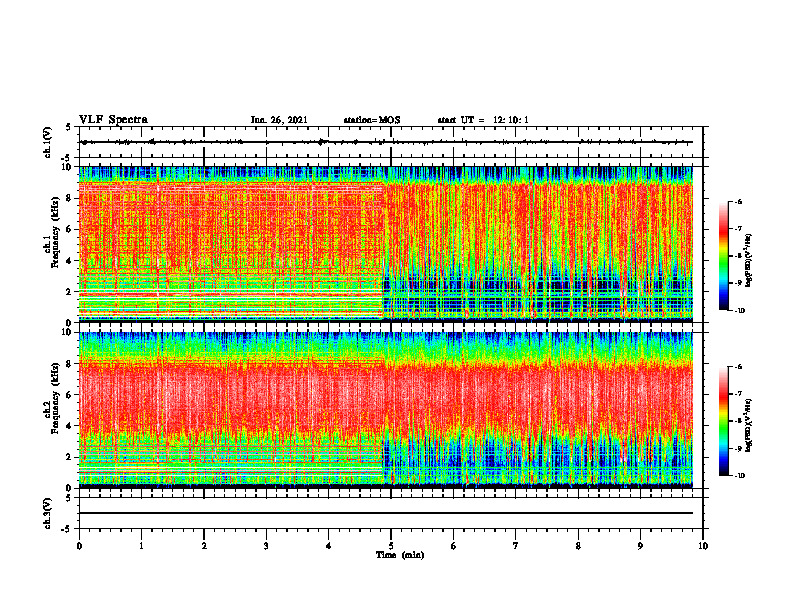Click x-axis tick label "7"
Screen dimensions: 792x612
point(516,546)
